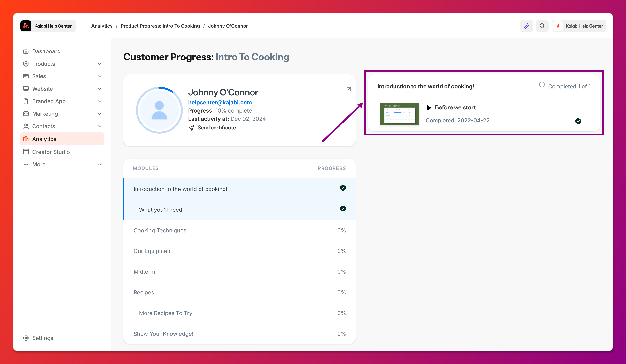Open Creator Studio from the sidebar
The width and height of the screenshot is (626, 364).
pos(51,152)
